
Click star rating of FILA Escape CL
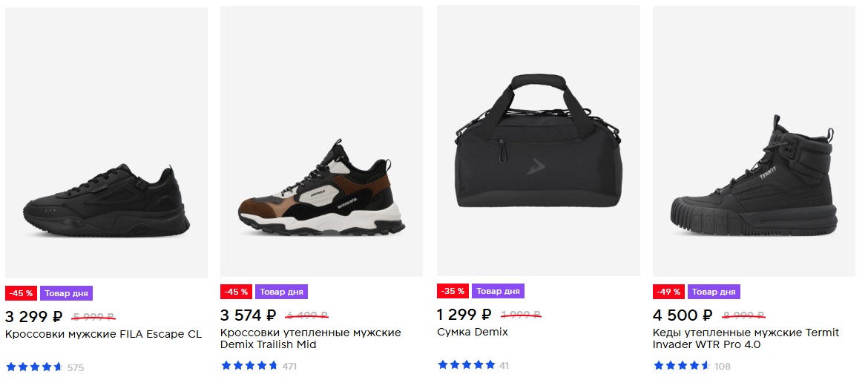click(34, 367)
